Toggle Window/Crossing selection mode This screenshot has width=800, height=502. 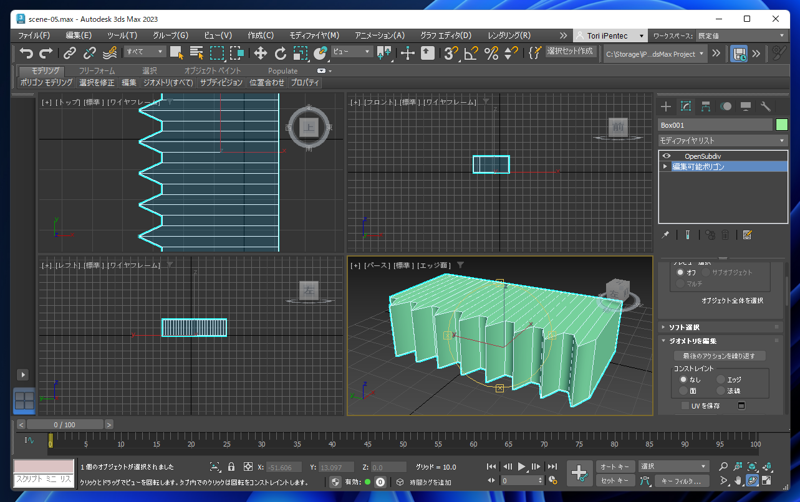237,53
